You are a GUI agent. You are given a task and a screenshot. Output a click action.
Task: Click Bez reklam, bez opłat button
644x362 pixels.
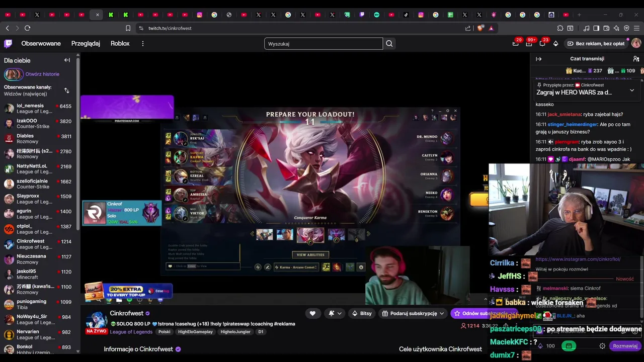pyautogui.click(x=596, y=44)
